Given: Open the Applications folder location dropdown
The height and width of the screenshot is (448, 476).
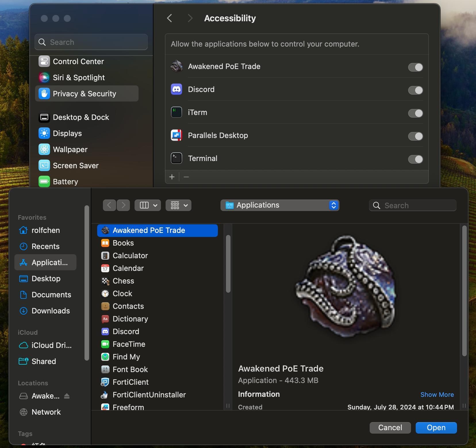Looking at the screenshot, I should click(280, 205).
